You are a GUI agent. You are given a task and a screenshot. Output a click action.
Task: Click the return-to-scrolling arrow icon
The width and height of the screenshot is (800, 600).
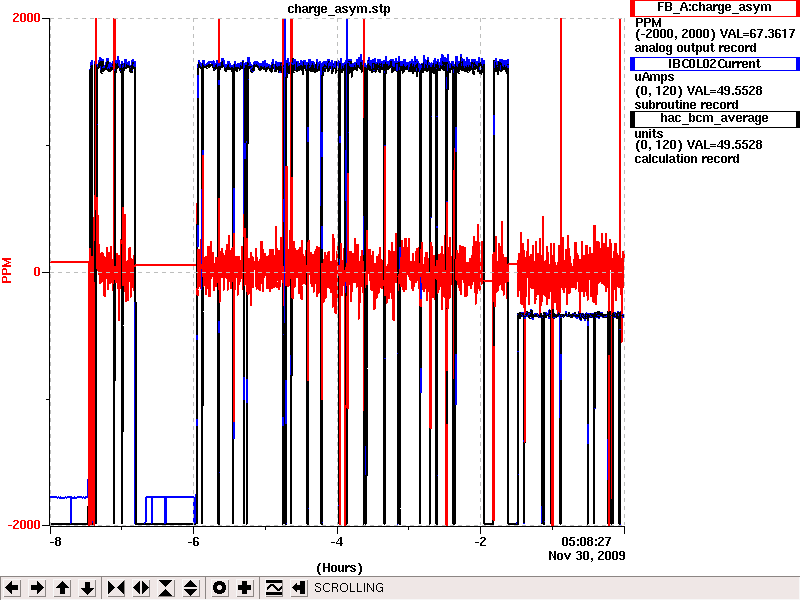299,588
